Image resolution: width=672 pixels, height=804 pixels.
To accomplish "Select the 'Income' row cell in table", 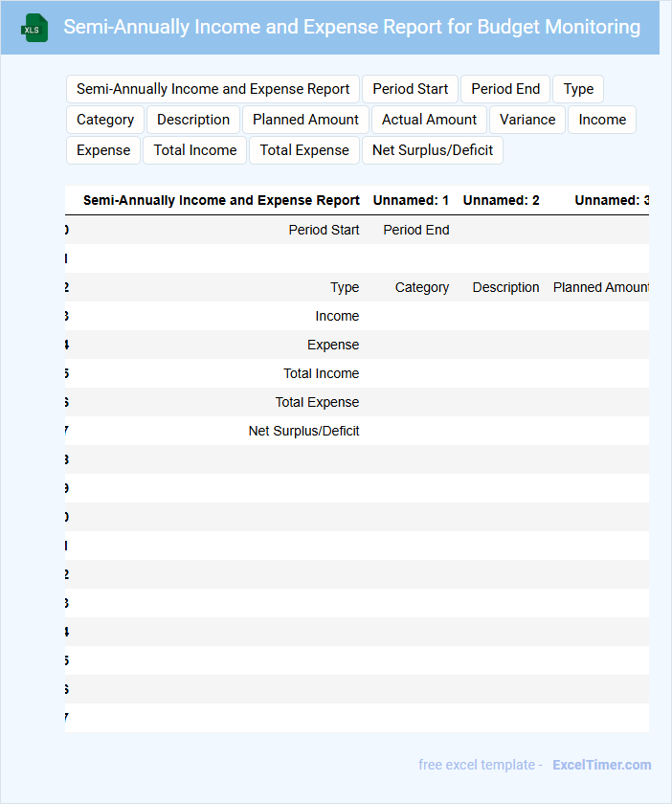I will pos(337,317).
